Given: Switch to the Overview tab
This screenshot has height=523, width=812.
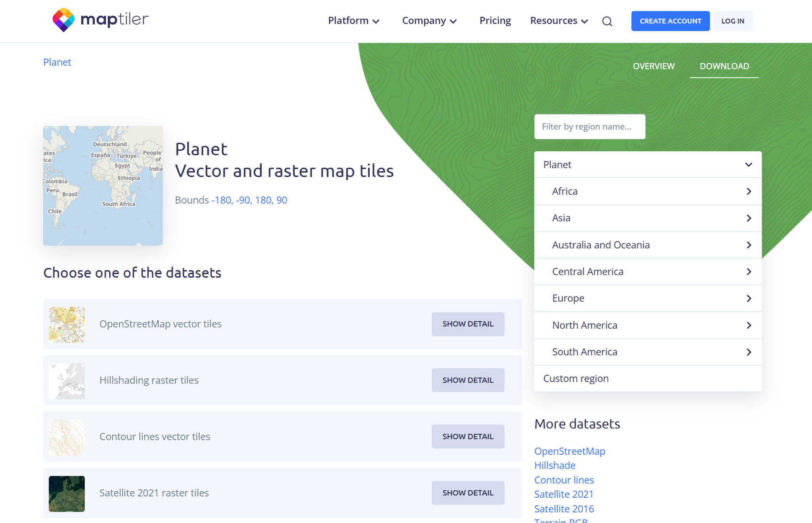Looking at the screenshot, I should tap(653, 66).
